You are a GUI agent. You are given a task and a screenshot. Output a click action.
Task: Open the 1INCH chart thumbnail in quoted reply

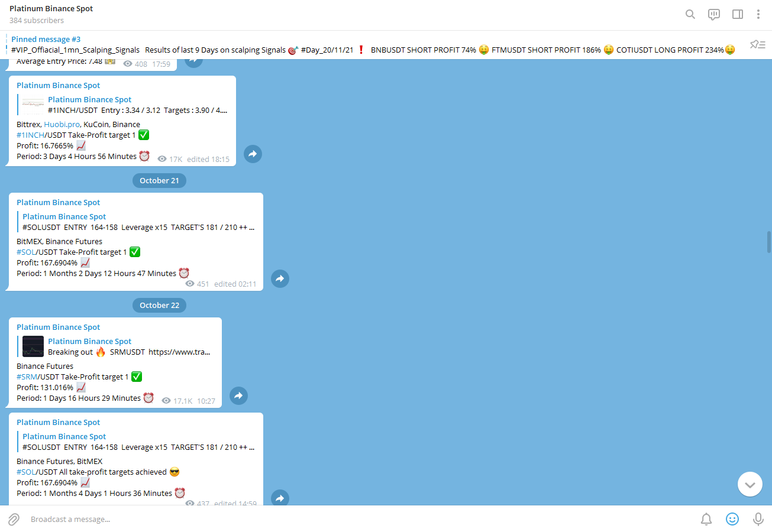(x=33, y=105)
